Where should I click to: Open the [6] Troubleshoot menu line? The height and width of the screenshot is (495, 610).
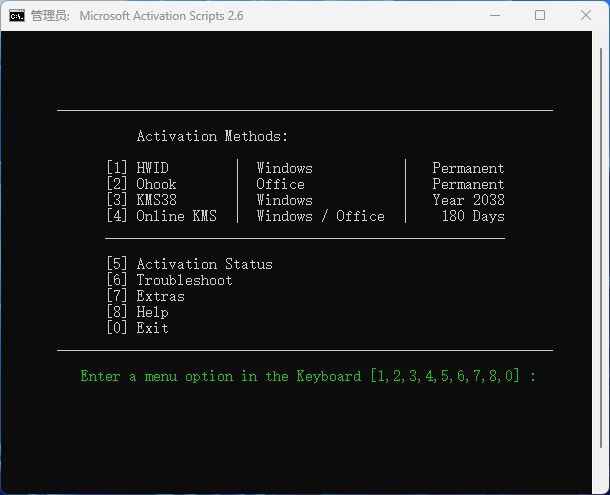[x=169, y=280]
